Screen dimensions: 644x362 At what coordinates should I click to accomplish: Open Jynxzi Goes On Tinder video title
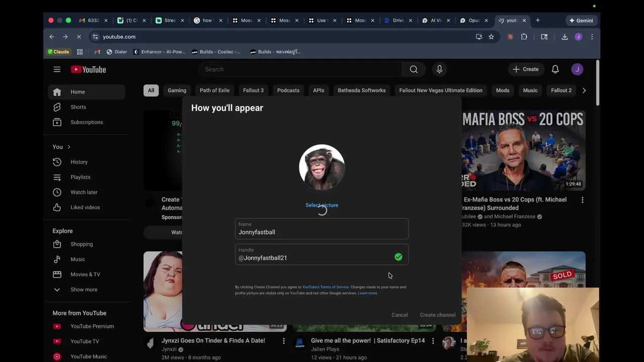tap(213, 341)
